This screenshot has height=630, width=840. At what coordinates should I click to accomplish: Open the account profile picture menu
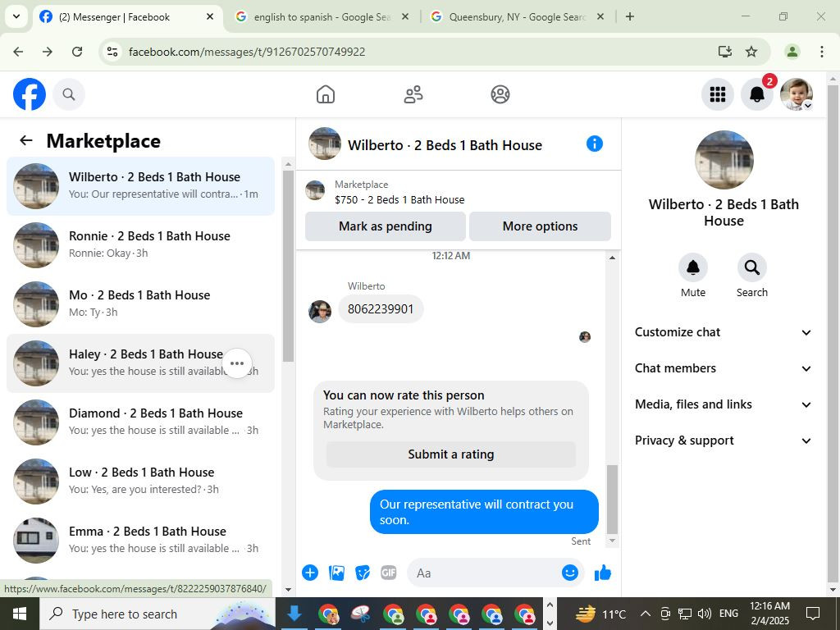(x=796, y=94)
